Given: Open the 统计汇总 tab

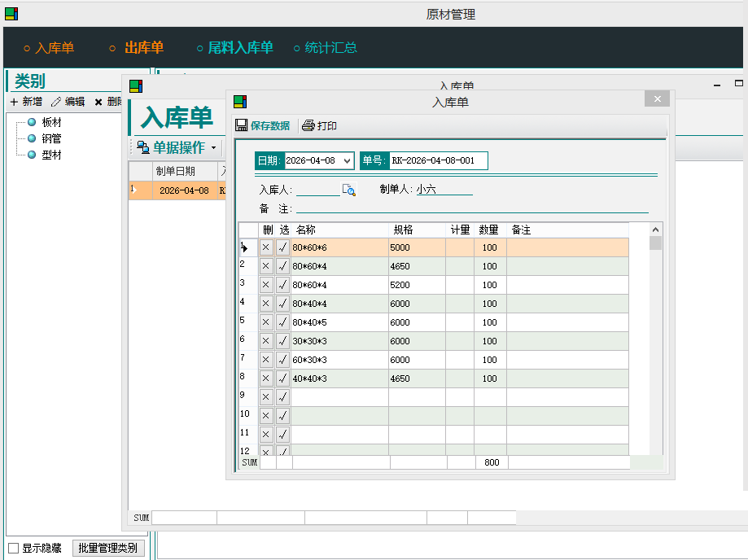Looking at the screenshot, I should 330,48.
